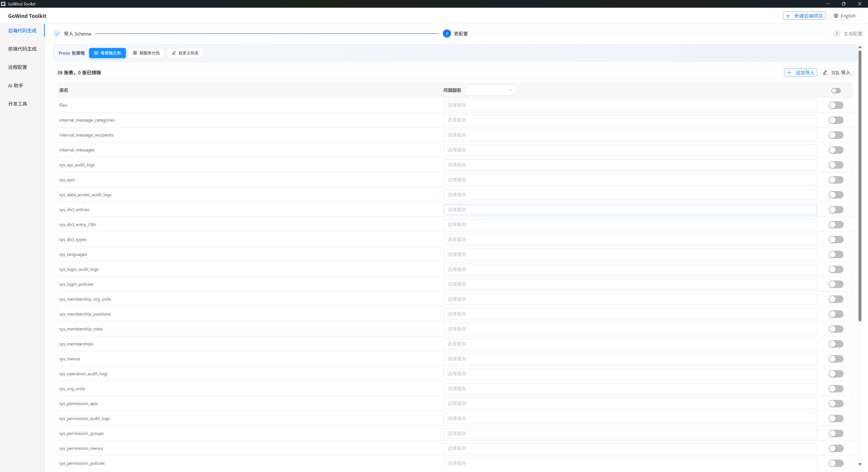Click the restore window icon
Image resolution: width=868 pixels, height=472 pixels.
844,4
